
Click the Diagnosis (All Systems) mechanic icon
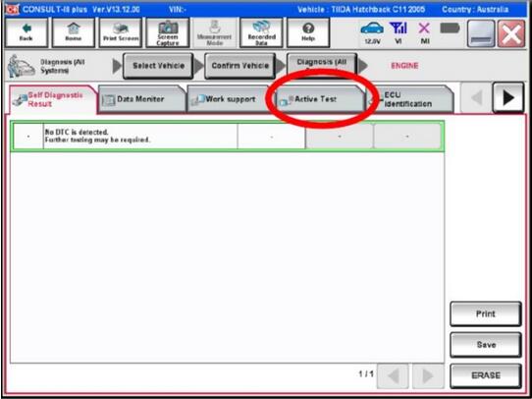pyautogui.click(x=21, y=66)
